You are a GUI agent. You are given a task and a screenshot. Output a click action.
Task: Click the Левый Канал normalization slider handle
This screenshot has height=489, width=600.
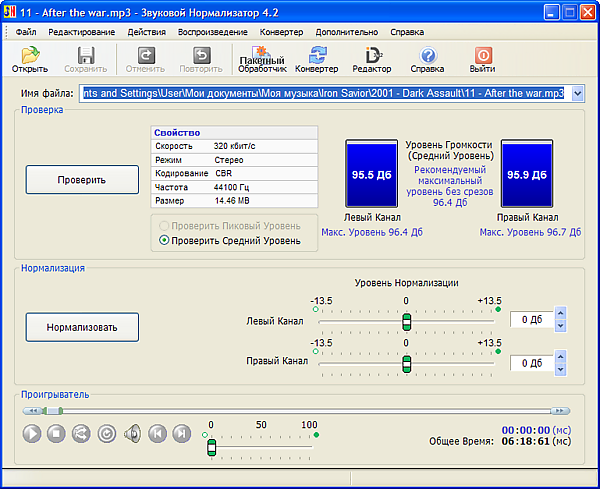(406, 321)
